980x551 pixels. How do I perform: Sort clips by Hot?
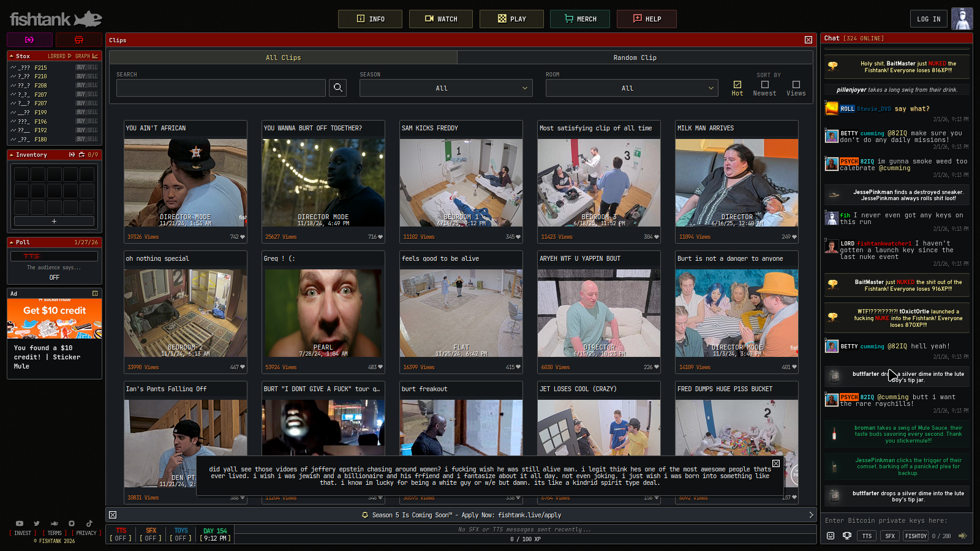click(737, 88)
